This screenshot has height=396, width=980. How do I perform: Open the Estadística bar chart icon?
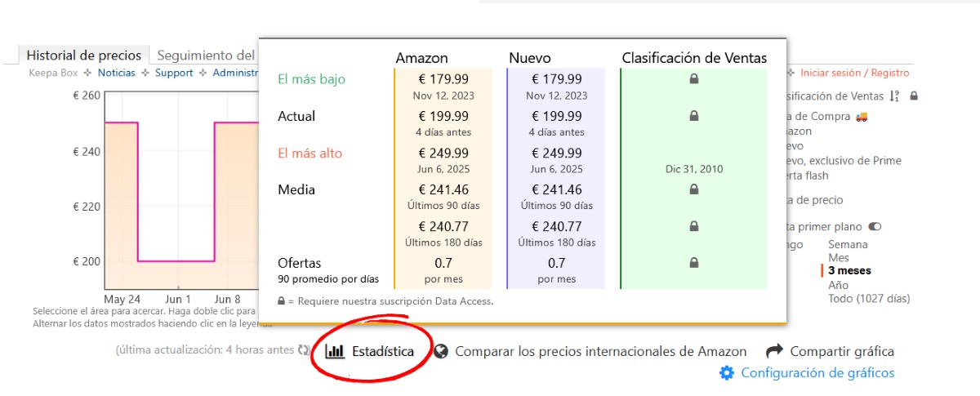pyautogui.click(x=334, y=351)
